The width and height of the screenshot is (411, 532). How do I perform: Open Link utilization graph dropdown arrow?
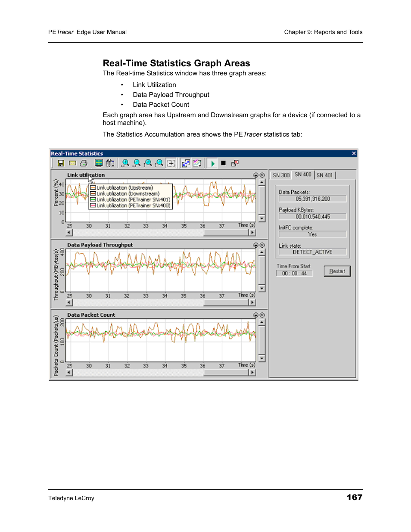pos(256,175)
